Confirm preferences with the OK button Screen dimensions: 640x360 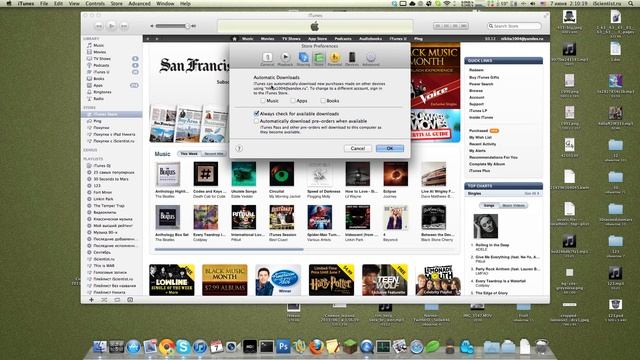coord(390,148)
